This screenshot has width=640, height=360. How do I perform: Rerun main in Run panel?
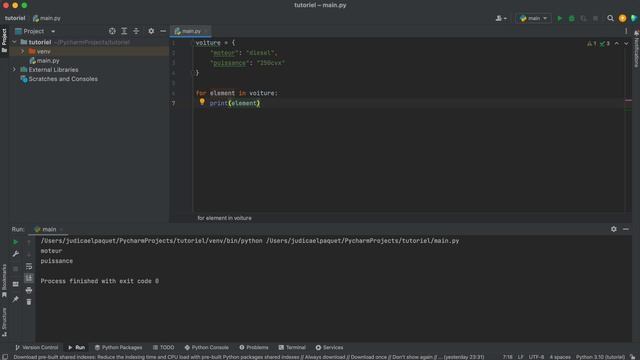16,242
